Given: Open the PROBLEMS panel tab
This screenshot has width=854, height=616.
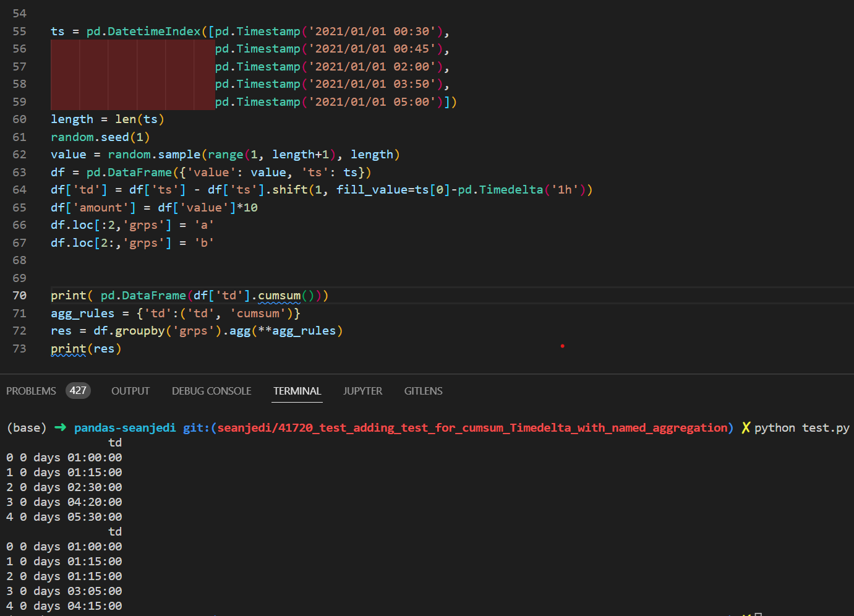Looking at the screenshot, I should [x=31, y=391].
